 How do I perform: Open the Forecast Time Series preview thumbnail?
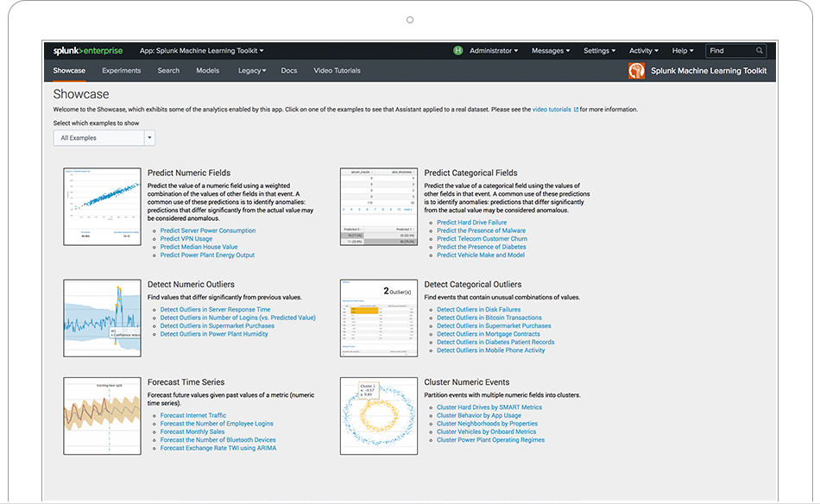102,415
